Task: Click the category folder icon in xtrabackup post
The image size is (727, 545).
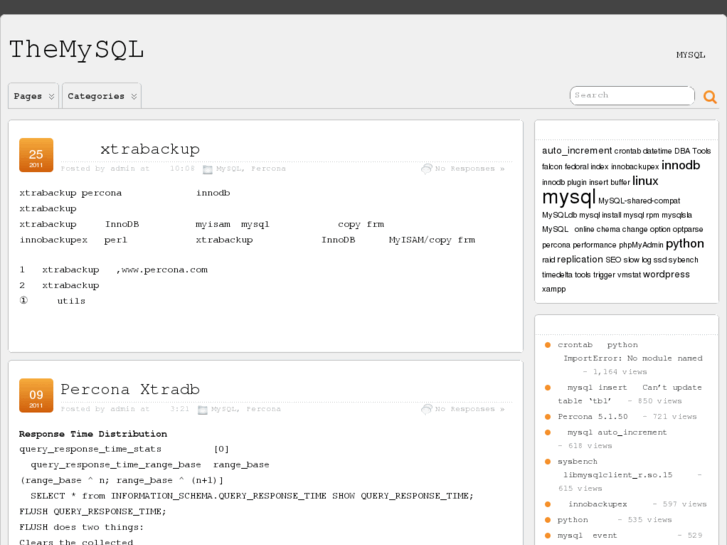Action: pyautogui.click(x=208, y=169)
